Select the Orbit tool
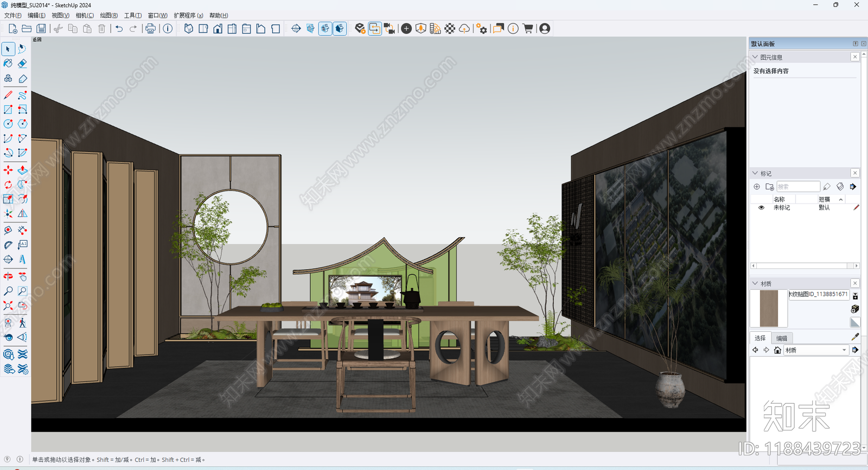The width and height of the screenshot is (868, 470). (8, 276)
